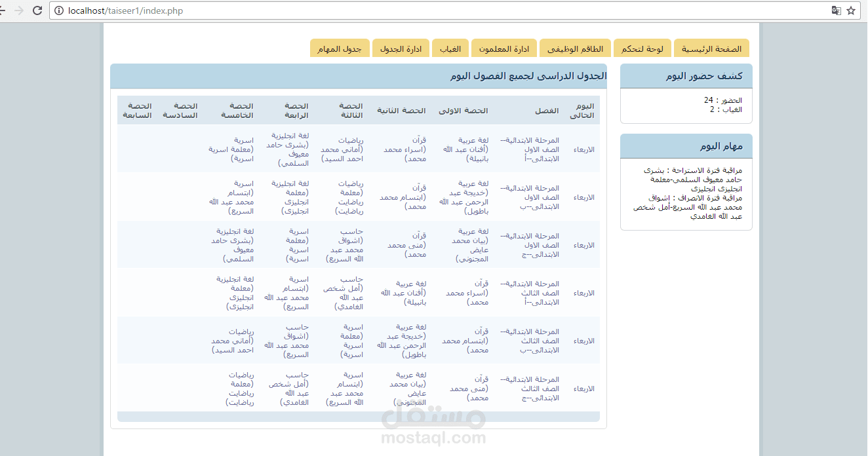The width and height of the screenshot is (868, 456).
Task: Click inside the browser address bar
Action: [262, 10]
